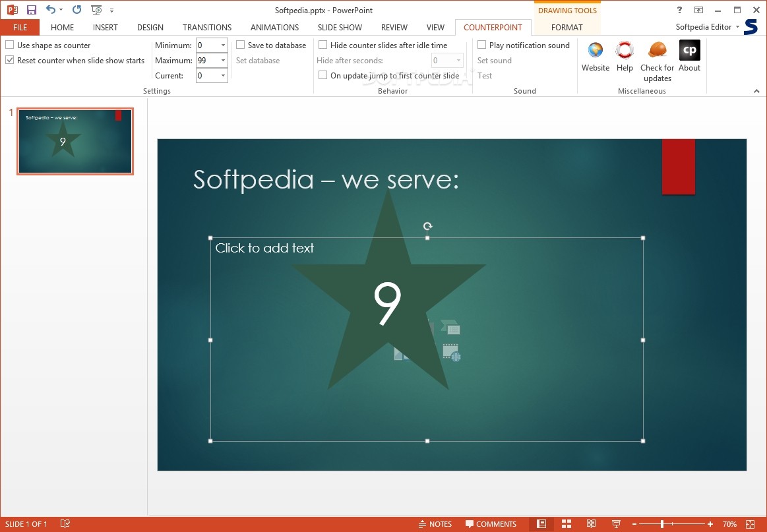This screenshot has width=767, height=532.
Task: Open the REVIEW tab
Action: 394,28
